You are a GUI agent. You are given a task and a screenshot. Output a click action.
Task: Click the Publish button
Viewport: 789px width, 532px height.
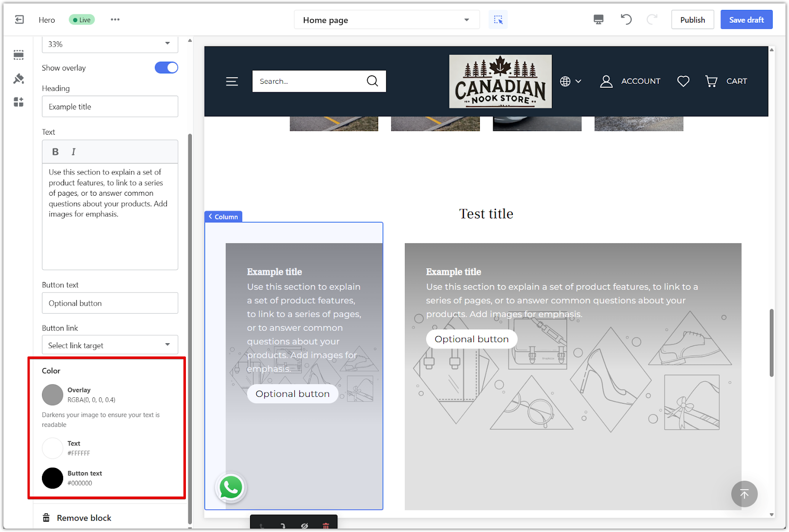pyautogui.click(x=692, y=20)
